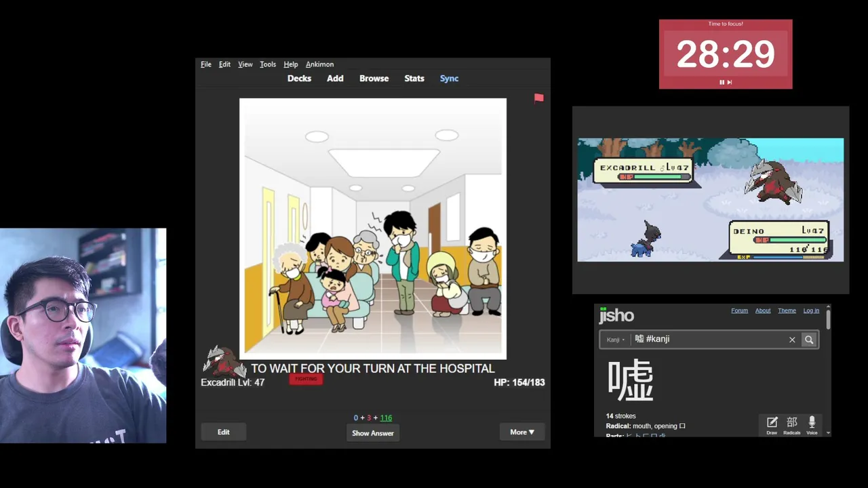Skip to next pomodoro timer session

coord(730,83)
